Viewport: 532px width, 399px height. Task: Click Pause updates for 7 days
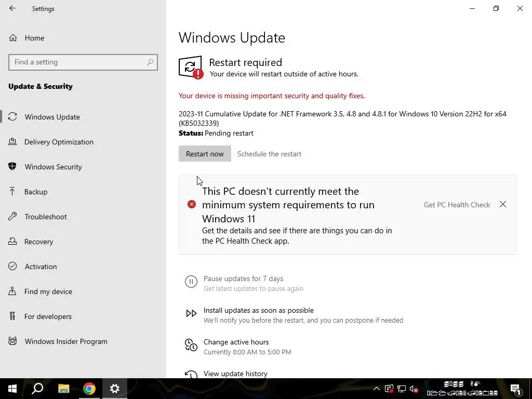[243, 278]
